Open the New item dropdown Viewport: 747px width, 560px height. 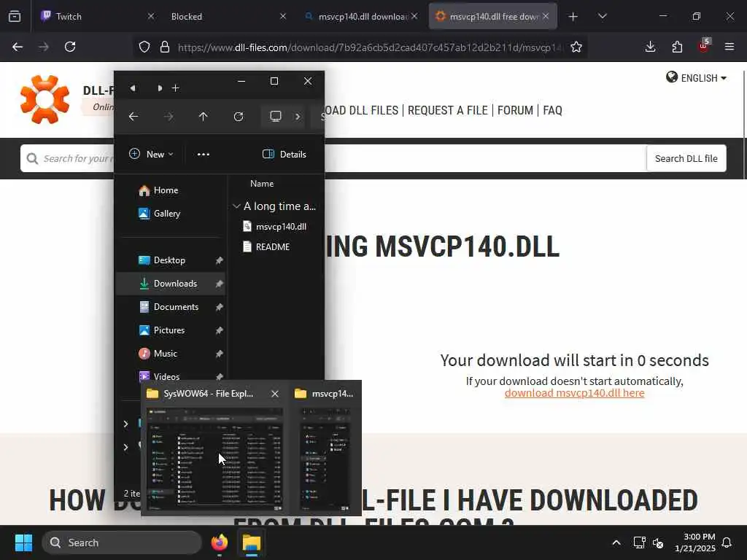pos(151,155)
